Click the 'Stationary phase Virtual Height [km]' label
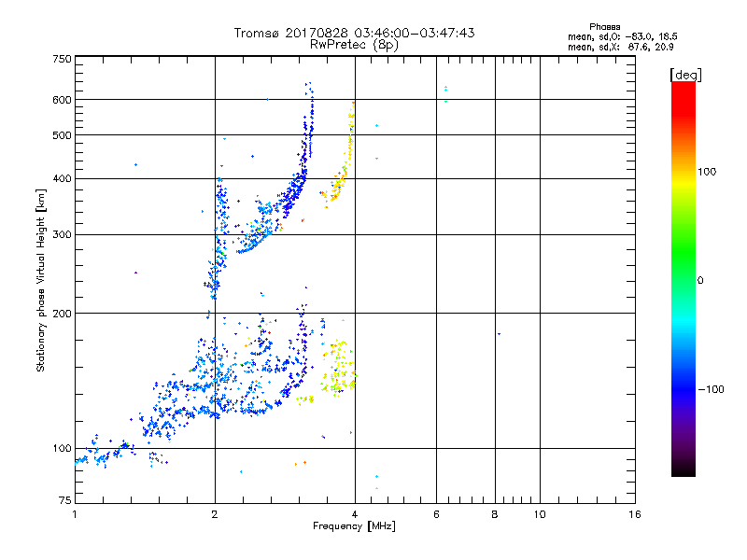 point(40,280)
